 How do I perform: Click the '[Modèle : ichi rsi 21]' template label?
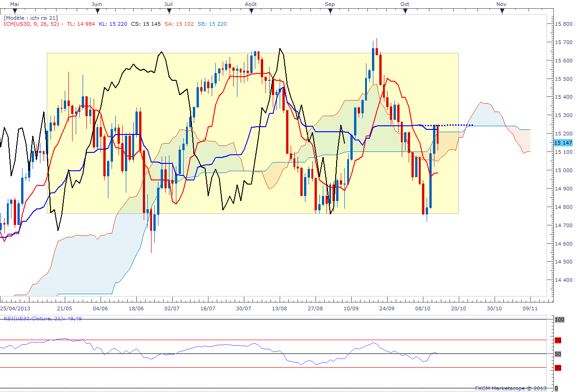31,18
